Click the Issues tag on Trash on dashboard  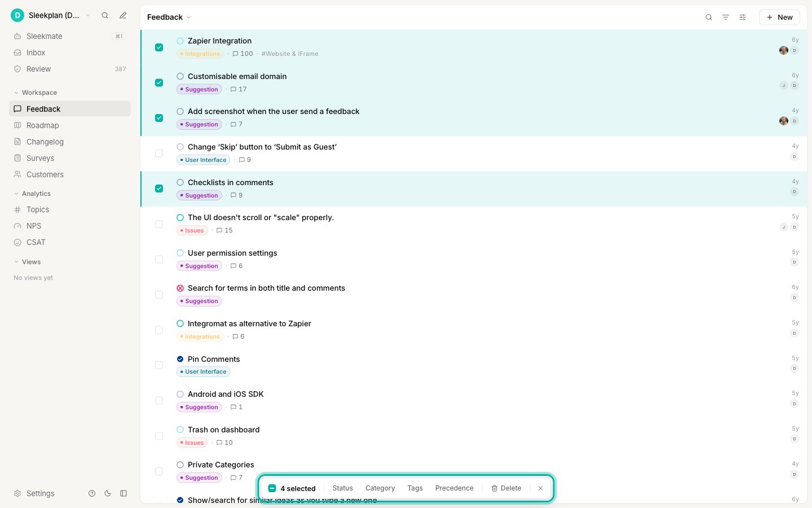tap(192, 443)
